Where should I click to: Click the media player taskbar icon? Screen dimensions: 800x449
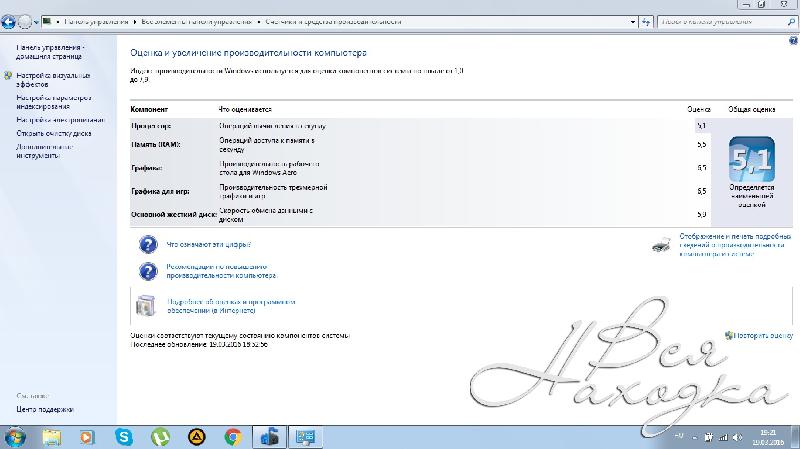(87, 437)
